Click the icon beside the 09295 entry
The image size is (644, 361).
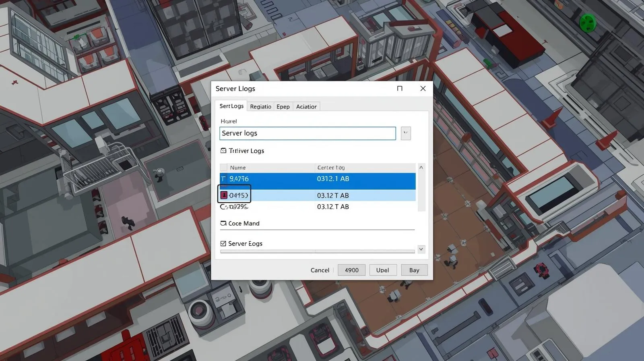pos(224,207)
